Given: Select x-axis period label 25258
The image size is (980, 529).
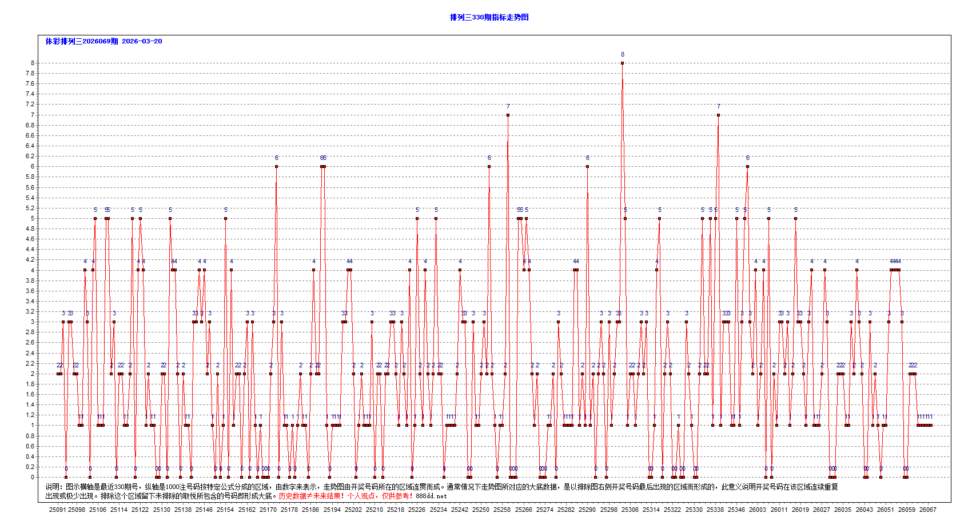Looking at the screenshot, I should tap(502, 510).
